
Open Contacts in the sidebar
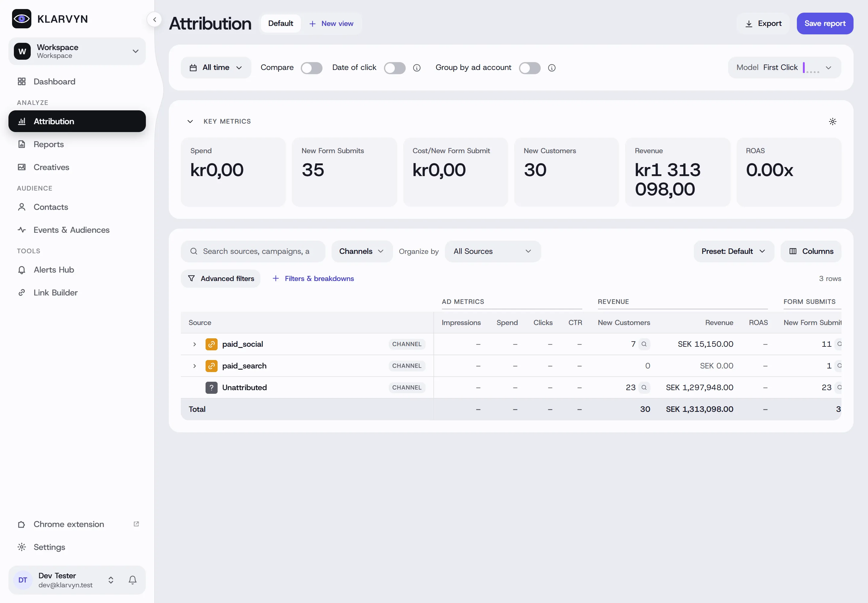(77, 207)
